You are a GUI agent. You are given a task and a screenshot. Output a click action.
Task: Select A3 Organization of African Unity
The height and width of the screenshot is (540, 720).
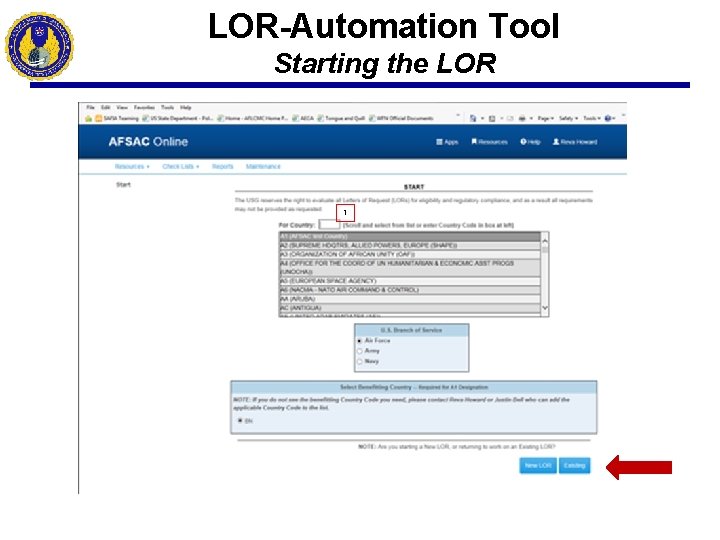[x=410, y=254]
